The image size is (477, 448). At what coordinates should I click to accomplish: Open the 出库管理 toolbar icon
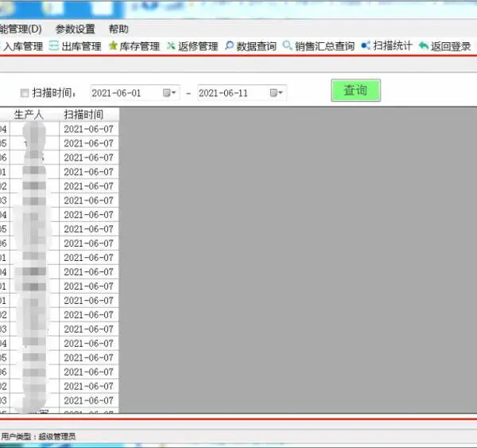[x=54, y=46]
